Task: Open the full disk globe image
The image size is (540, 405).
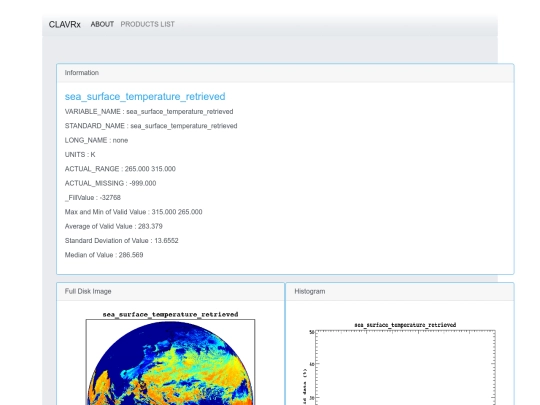Action: [170, 358]
